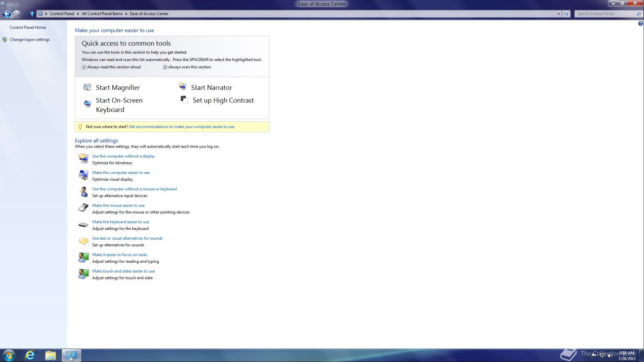
Task: Click Get recommendations to make computer easier
Action: pos(181,127)
